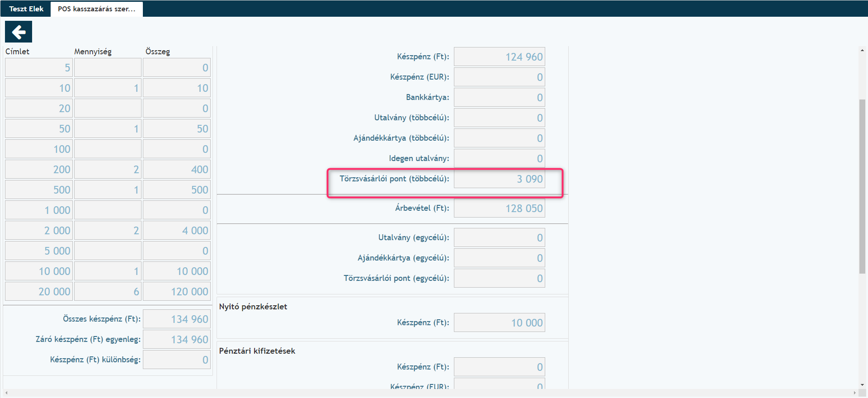Viewport: 868px width, 398px height.
Task: Click the Összeg column header
Action: pos(158,52)
